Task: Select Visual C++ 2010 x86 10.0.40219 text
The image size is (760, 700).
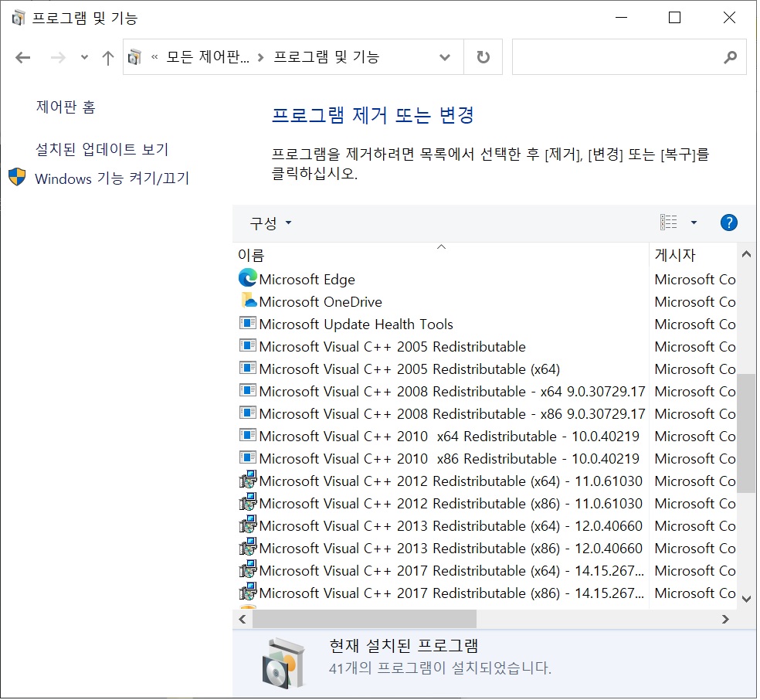Action: (450, 459)
